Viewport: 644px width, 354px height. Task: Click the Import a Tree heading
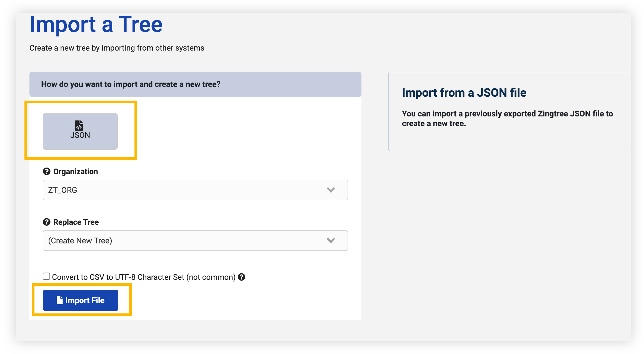[96, 24]
